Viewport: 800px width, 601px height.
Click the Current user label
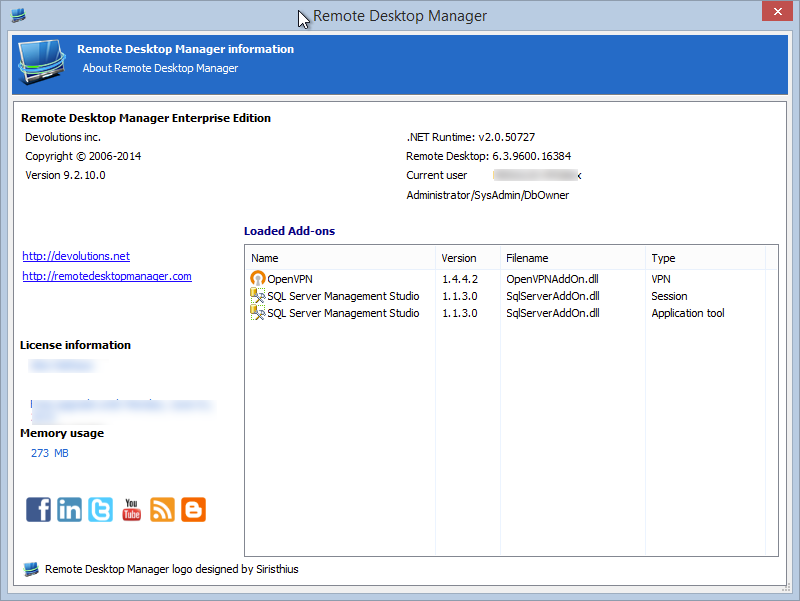436,176
